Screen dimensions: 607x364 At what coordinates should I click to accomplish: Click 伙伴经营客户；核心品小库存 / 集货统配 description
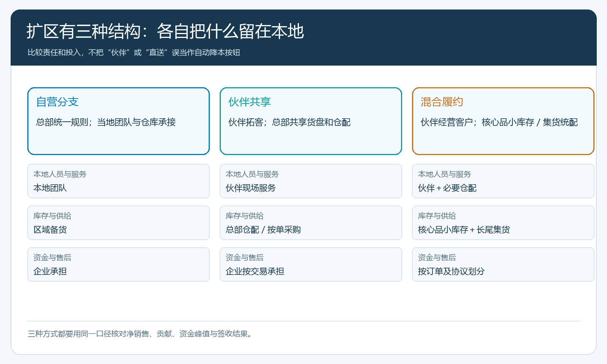(x=499, y=122)
